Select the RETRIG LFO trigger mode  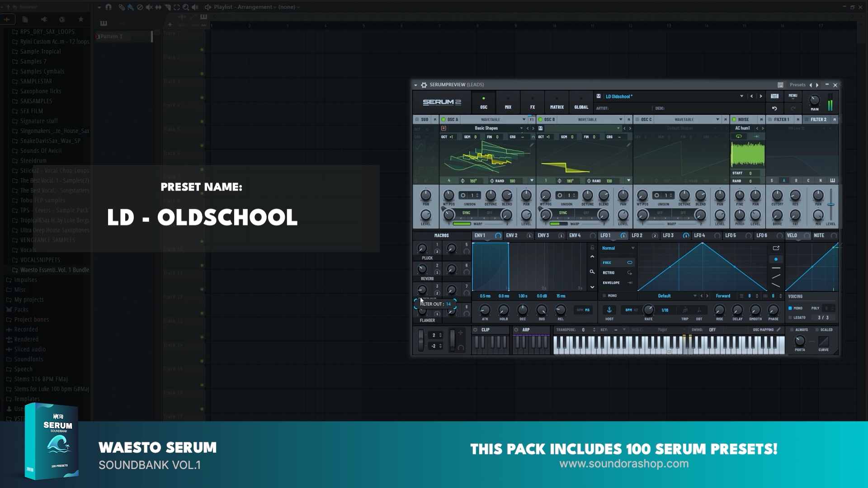tap(617, 272)
